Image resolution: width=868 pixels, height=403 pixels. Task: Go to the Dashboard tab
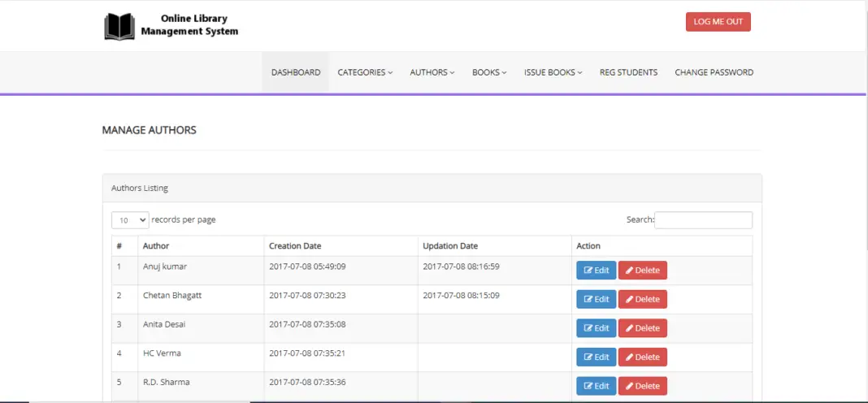[296, 72]
